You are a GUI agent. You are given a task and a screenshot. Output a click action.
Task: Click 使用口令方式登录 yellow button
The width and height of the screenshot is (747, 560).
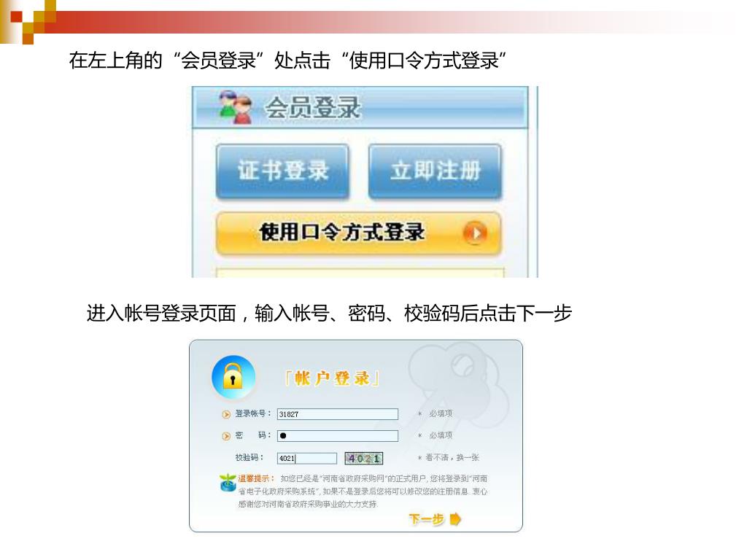[x=358, y=233]
